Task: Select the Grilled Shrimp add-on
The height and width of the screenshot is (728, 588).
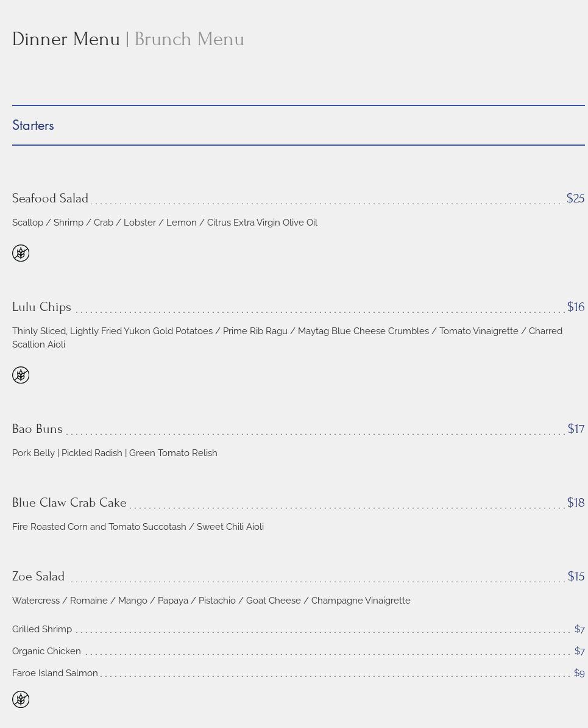Action: (x=42, y=629)
